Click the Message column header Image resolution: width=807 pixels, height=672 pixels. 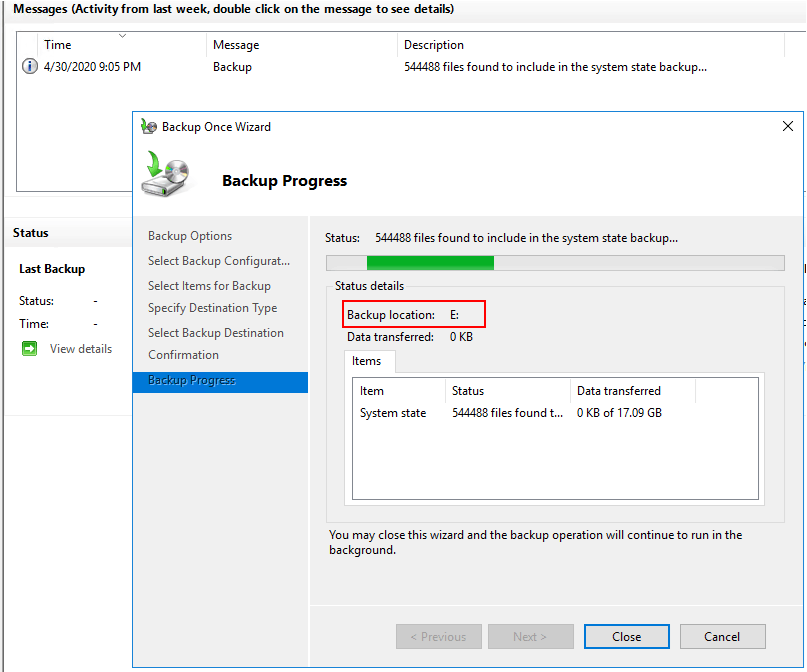pyautogui.click(x=302, y=45)
